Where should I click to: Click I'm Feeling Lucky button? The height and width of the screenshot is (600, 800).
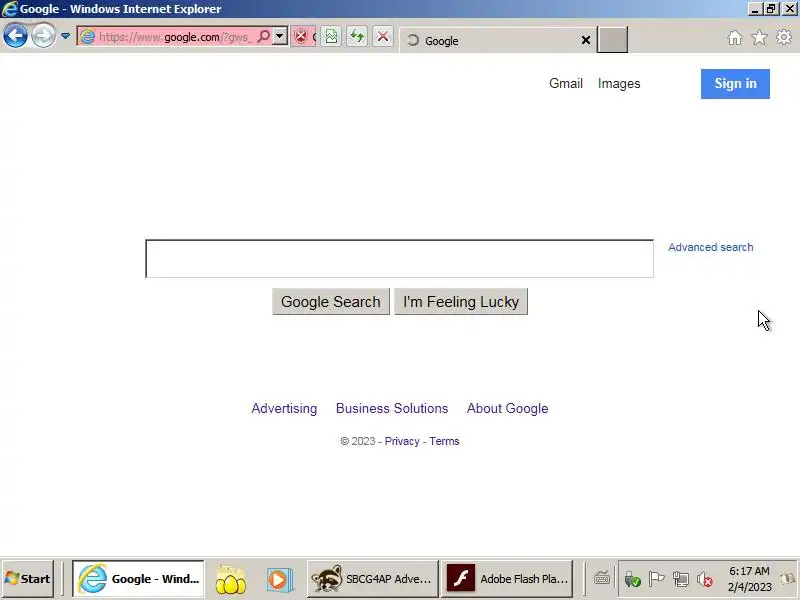coord(461,302)
